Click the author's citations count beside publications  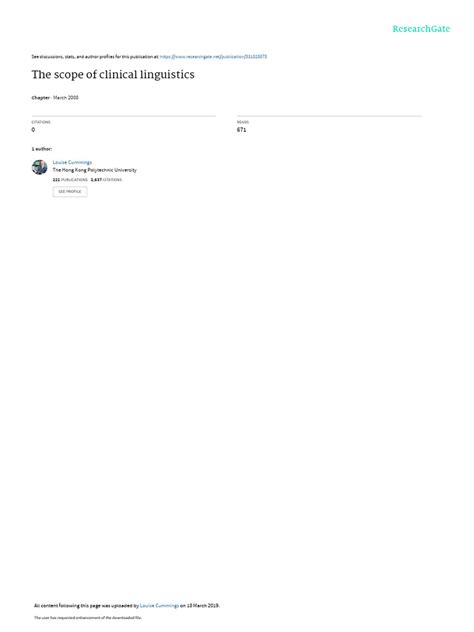click(x=106, y=180)
